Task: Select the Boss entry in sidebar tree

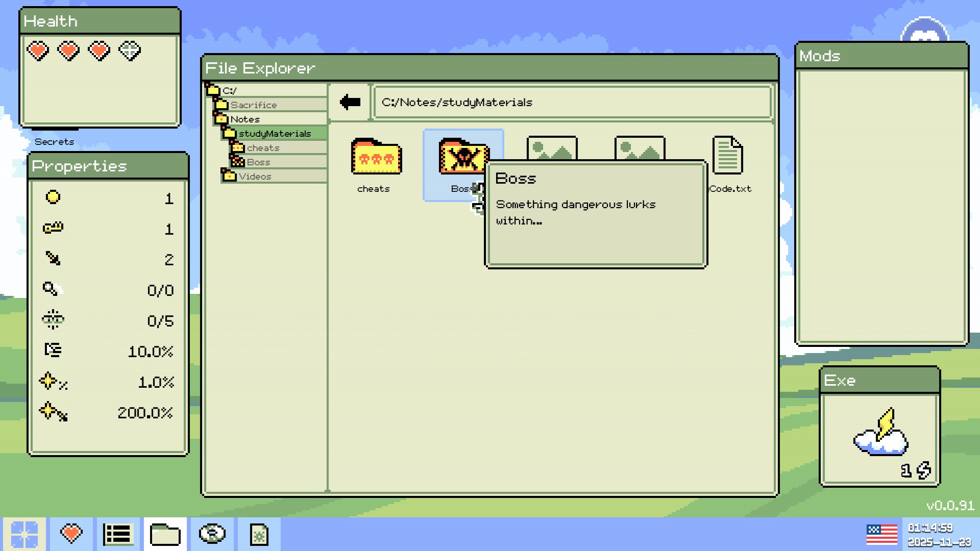Action: point(258,162)
